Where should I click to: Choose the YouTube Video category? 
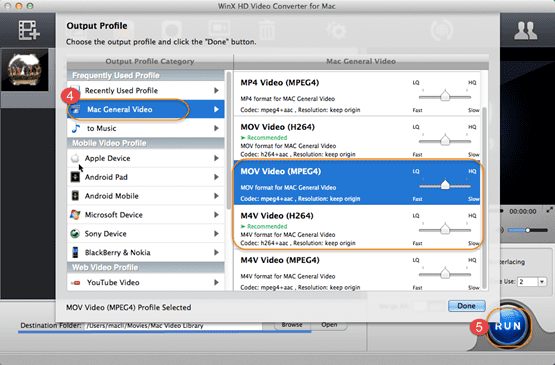(x=145, y=283)
